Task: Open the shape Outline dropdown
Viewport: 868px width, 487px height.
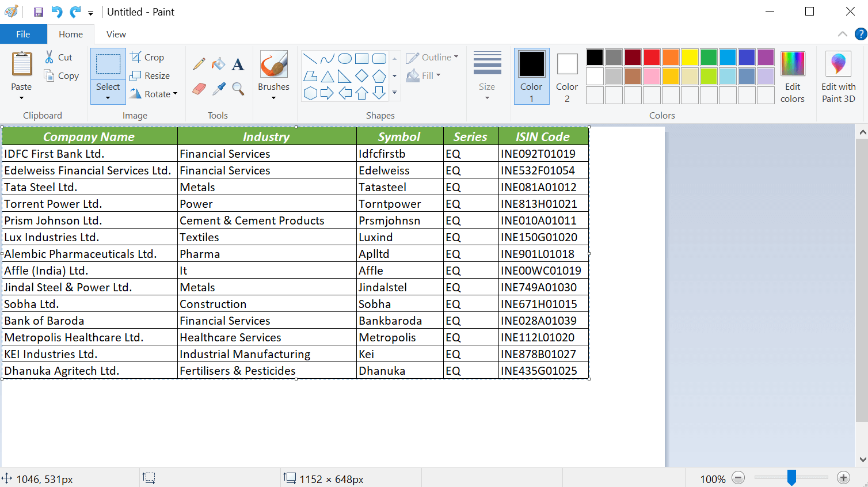Action: (x=432, y=57)
